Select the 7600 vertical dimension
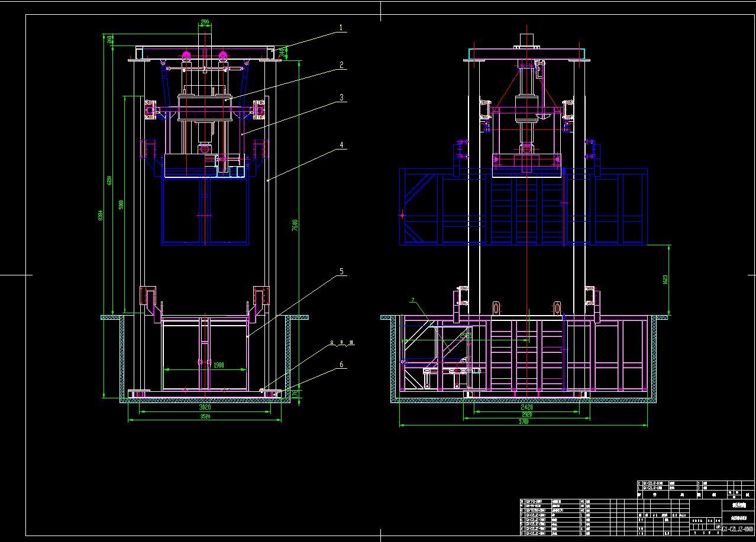 295,225
